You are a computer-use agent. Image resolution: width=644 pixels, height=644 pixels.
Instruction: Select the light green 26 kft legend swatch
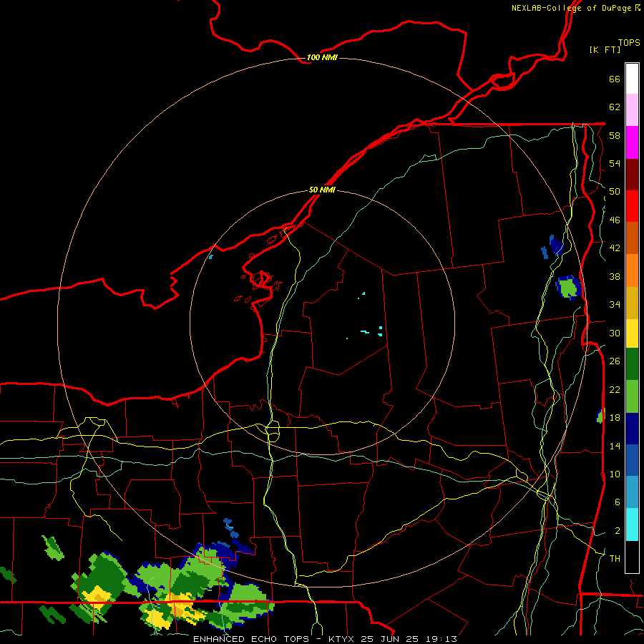[x=632, y=396]
